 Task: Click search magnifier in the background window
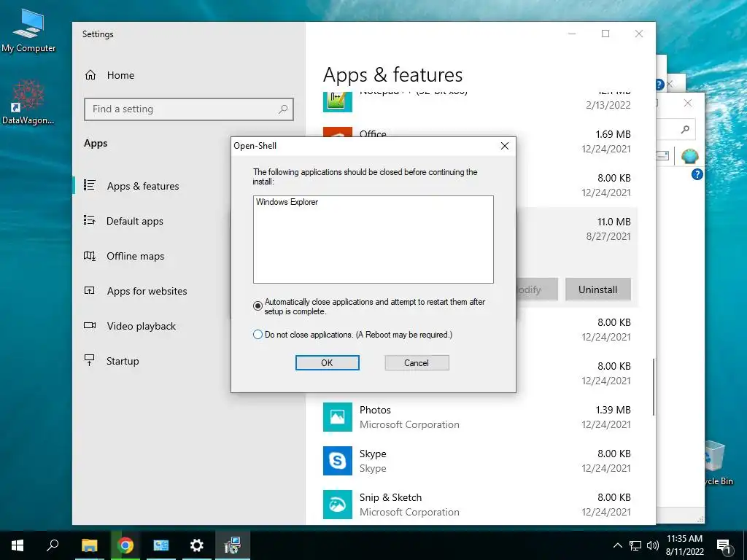[x=685, y=129]
